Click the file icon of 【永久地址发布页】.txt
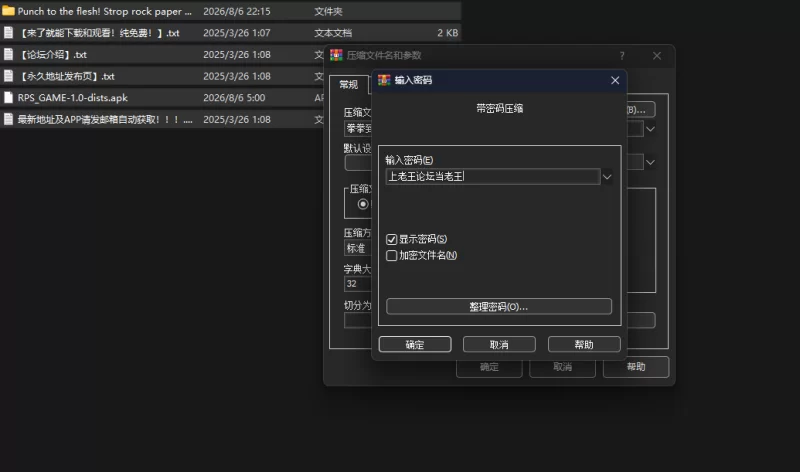The height and width of the screenshot is (472, 800). (x=8, y=76)
